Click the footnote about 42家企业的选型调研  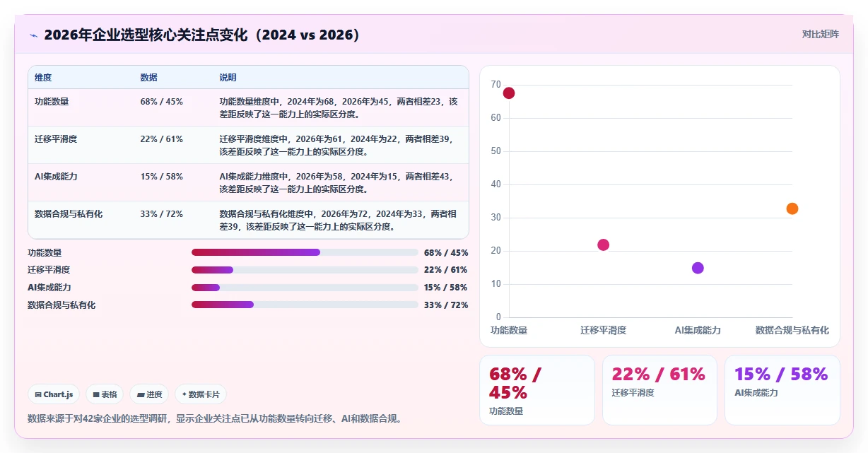(x=216, y=418)
